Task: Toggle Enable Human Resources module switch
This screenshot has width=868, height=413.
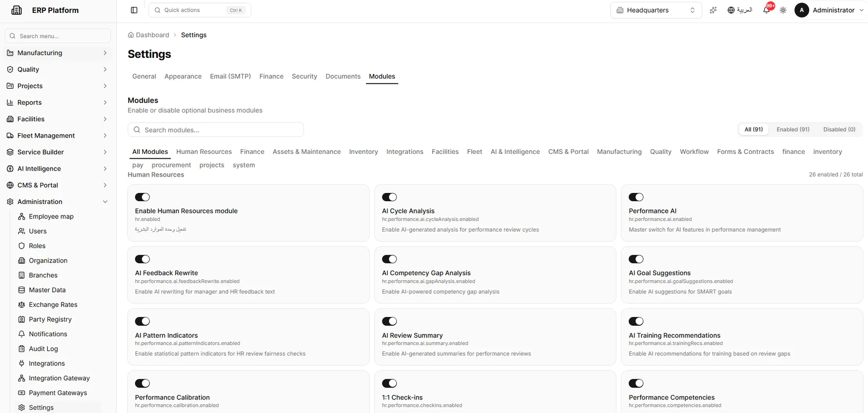Action: tap(142, 197)
